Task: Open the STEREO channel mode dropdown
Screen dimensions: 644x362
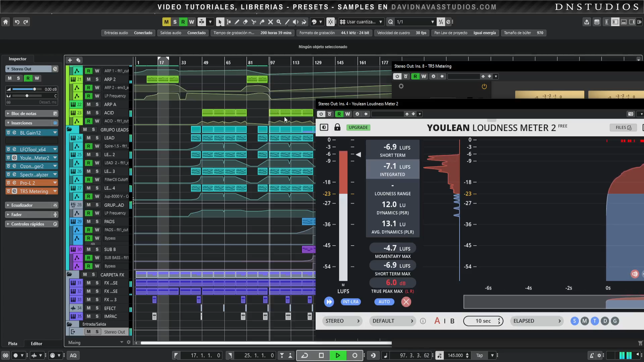Action: click(x=342, y=321)
